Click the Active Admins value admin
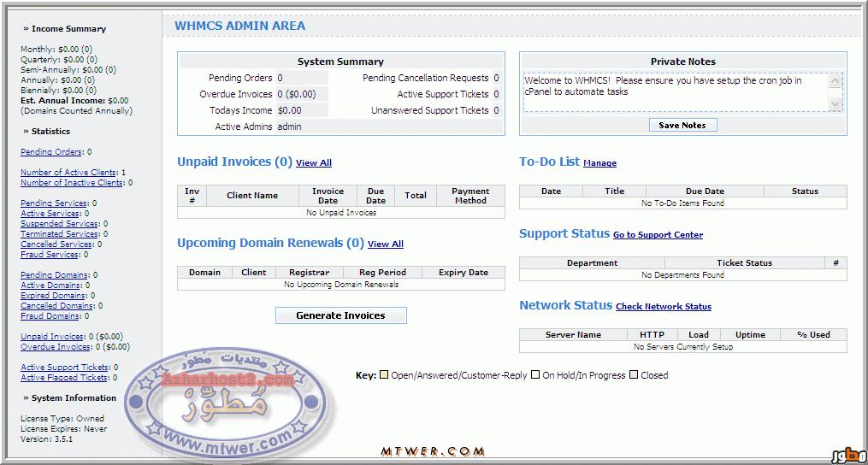 click(290, 127)
